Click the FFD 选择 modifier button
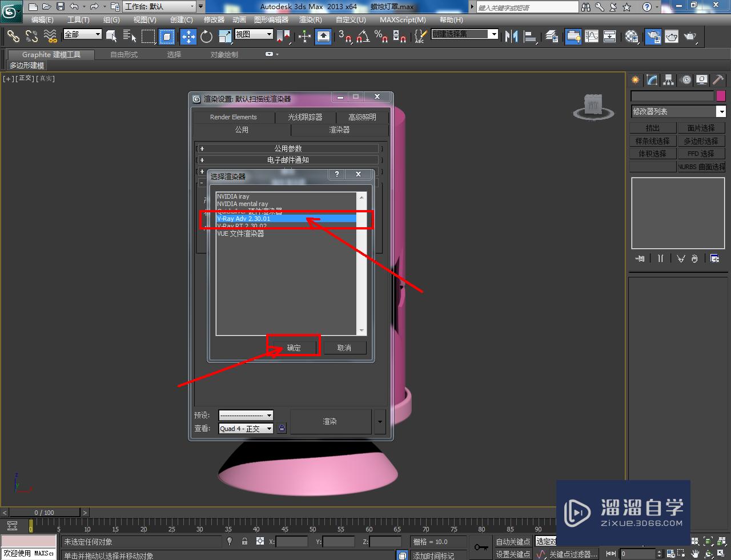The width and height of the screenshot is (731, 560). click(701, 154)
